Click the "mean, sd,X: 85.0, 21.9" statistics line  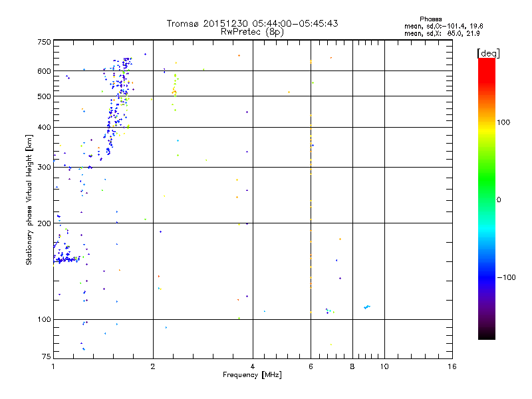[442, 33]
